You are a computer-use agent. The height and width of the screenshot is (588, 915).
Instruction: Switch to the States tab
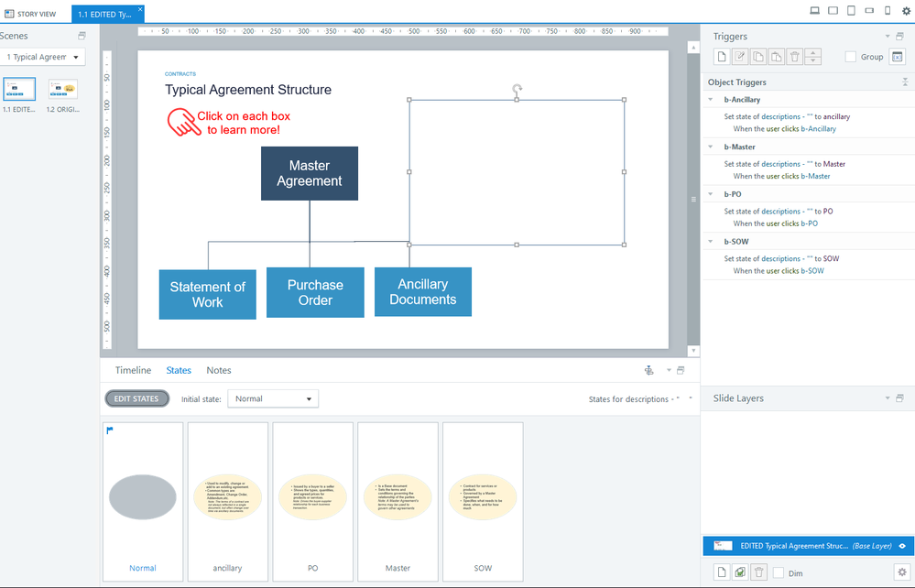(x=179, y=370)
